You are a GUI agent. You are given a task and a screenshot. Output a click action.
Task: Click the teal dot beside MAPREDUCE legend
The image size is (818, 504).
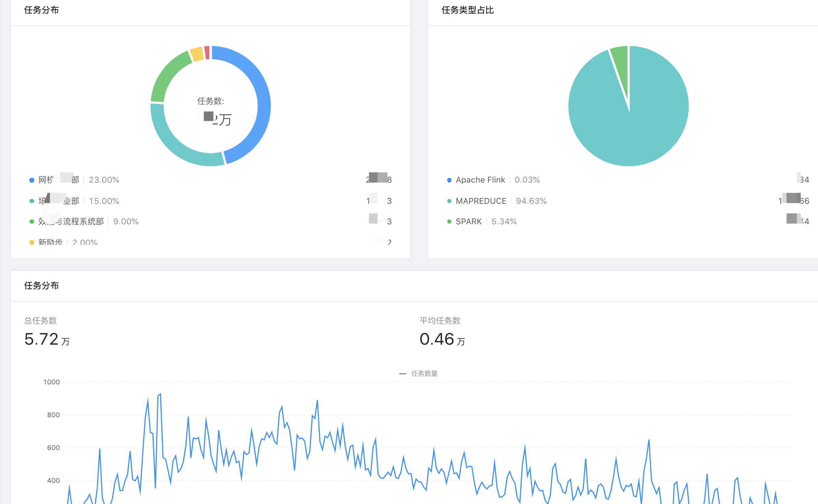click(449, 201)
